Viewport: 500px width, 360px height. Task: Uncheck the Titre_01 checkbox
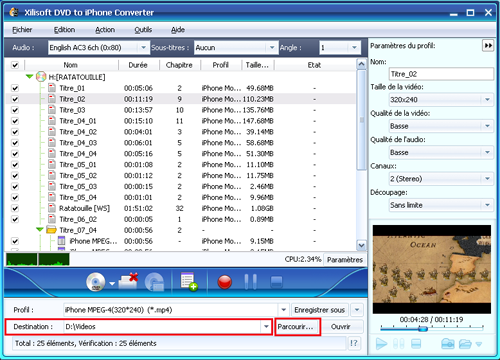pos(15,88)
